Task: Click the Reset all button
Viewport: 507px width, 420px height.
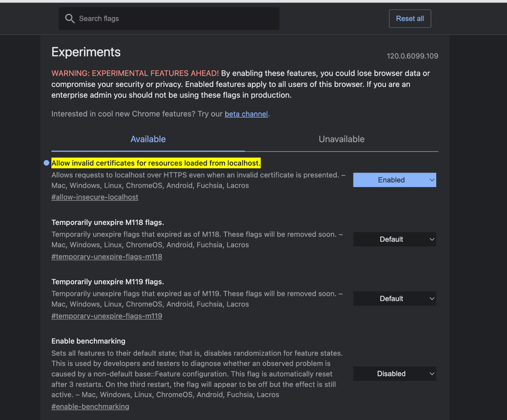Action: [410, 18]
